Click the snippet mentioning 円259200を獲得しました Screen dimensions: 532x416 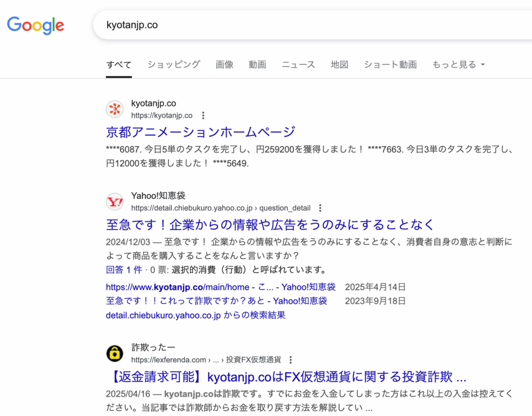click(x=310, y=156)
